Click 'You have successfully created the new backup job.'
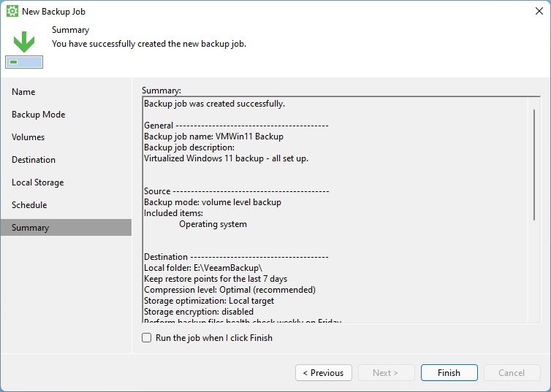 [x=149, y=44]
